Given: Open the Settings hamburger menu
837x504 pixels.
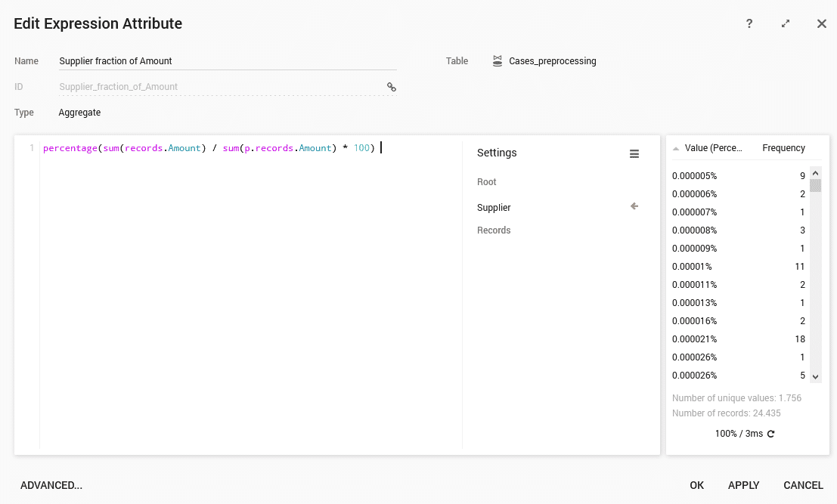Looking at the screenshot, I should tap(634, 153).
